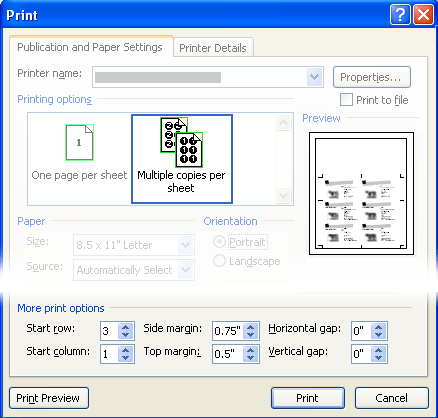Open printer Properties button
This screenshot has height=418, width=438.
click(372, 77)
